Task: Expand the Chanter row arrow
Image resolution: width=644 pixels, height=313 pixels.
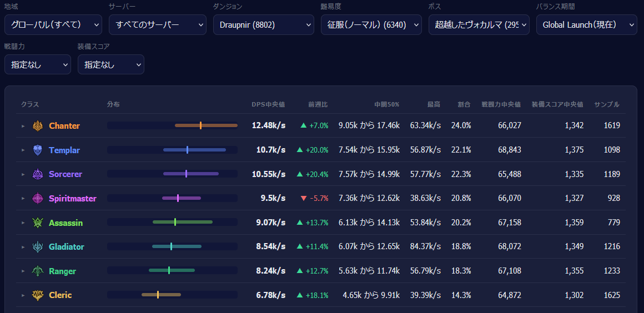Action: (x=23, y=126)
